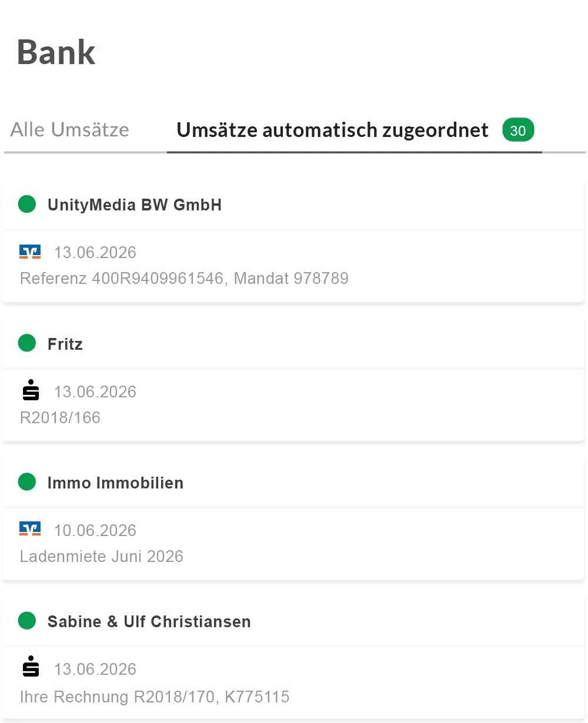
Task: Click the Referenz 400R9409961546 details line
Action: click(x=184, y=278)
